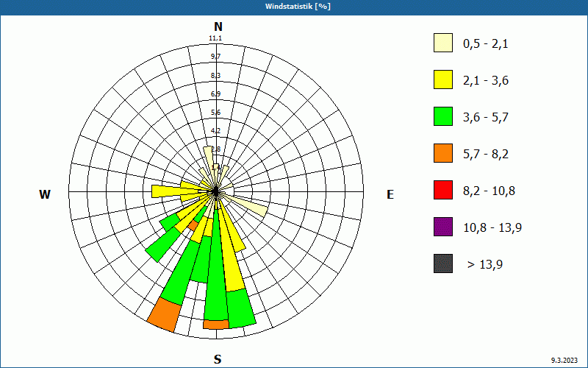Click the 8,2 - 10,8 red legend swatch
Viewport: 588px width, 368px height.
[x=443, y=190]
